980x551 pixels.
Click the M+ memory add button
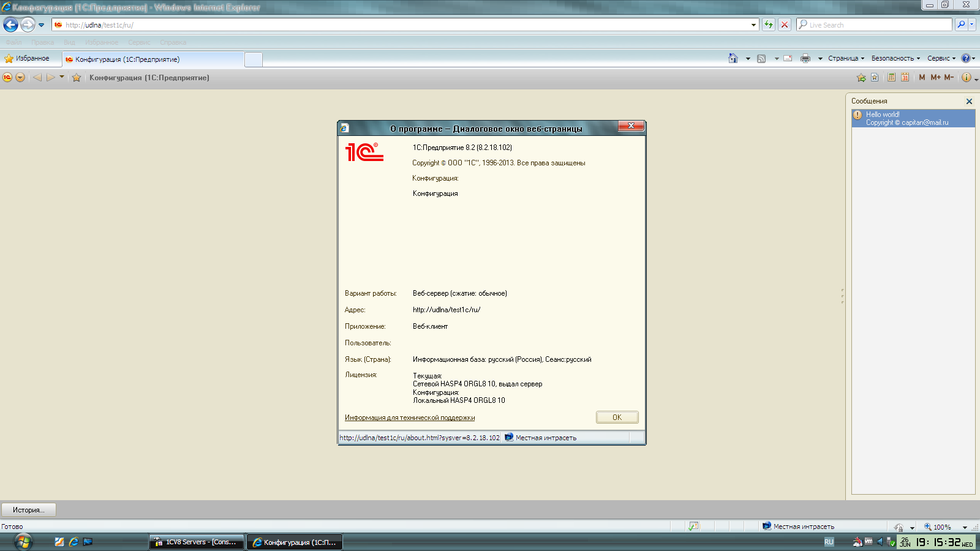tap(935, 78)
